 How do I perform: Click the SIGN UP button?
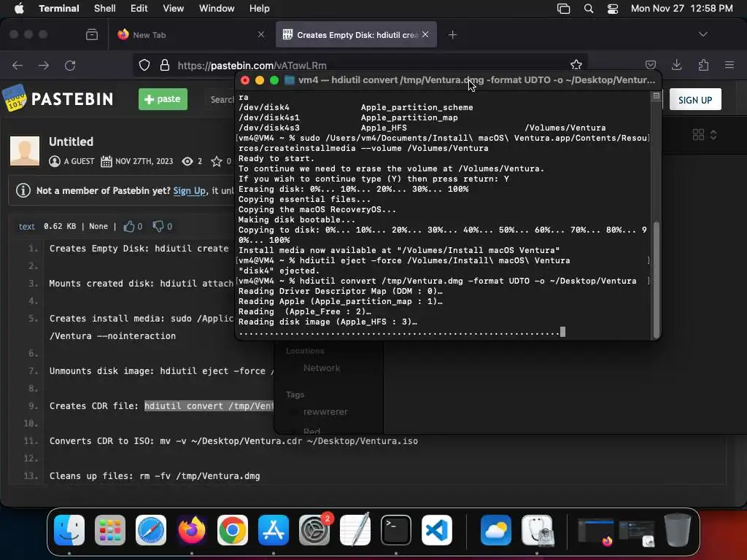695,99
